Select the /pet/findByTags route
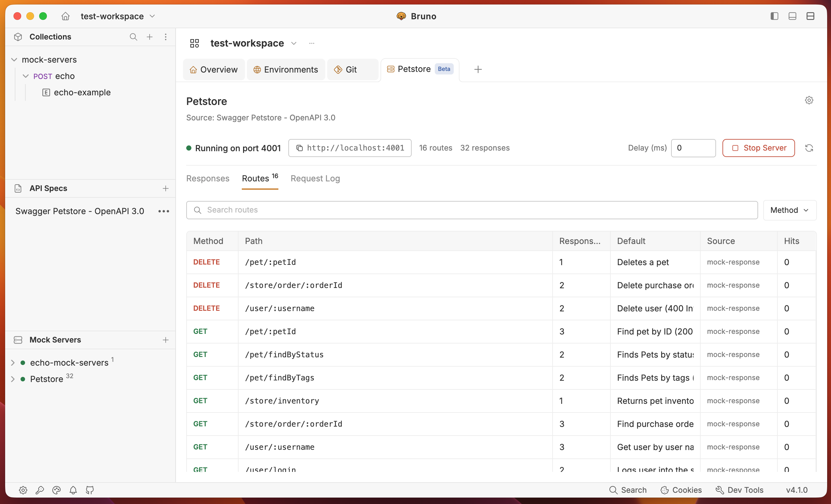The image size is (831, 504). [501, 378]
